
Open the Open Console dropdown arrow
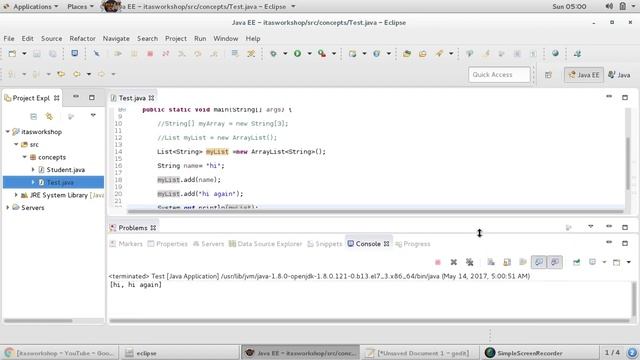point(629,262)
